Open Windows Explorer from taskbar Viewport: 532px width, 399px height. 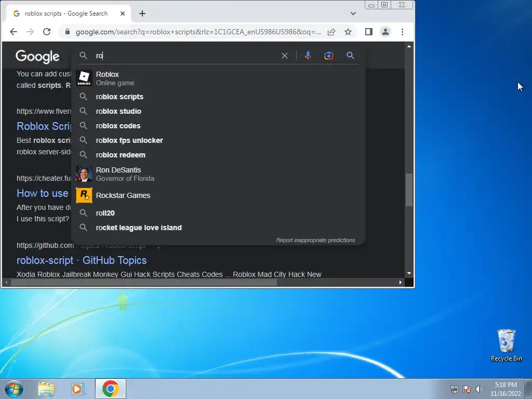point(46,389)
